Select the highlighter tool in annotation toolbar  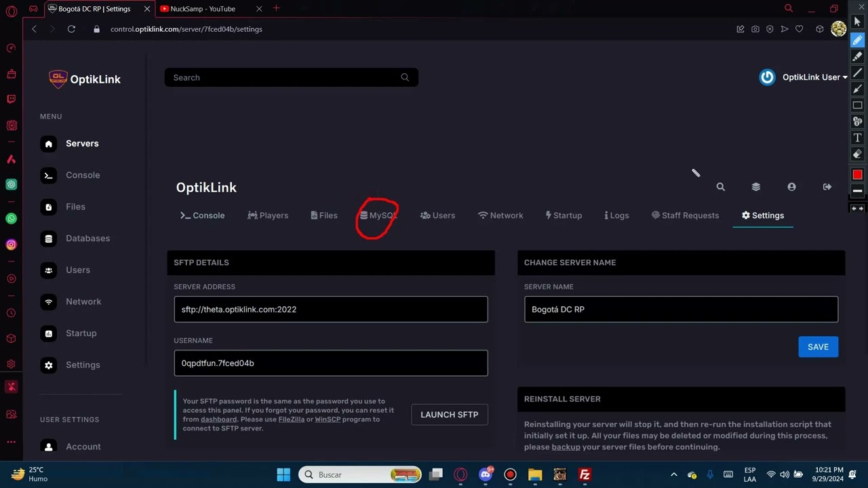click(x=857, y=56)
